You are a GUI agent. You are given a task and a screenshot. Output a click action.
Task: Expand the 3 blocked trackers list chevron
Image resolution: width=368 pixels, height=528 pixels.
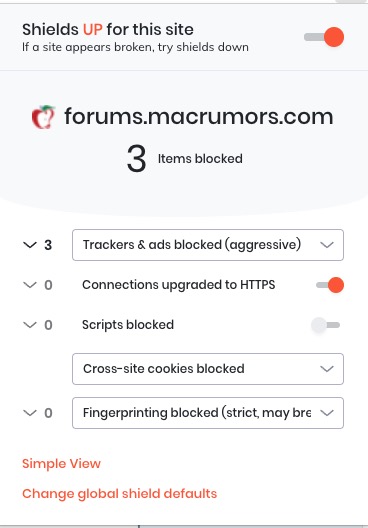click(x=30, y=245)
